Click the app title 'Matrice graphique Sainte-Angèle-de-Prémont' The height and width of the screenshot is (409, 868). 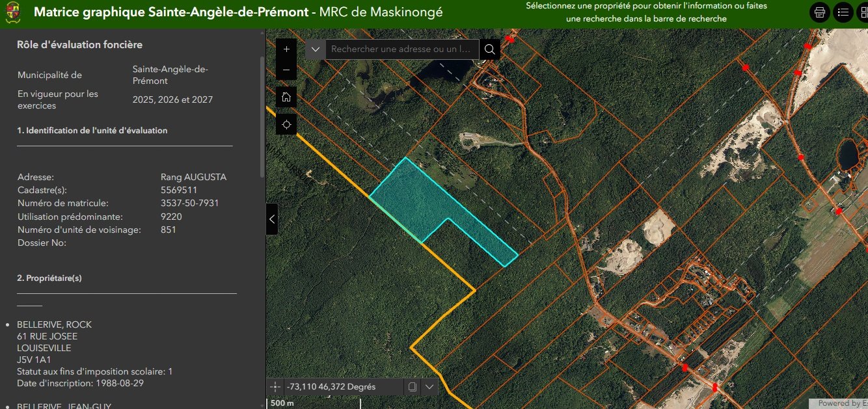[171, 12]
